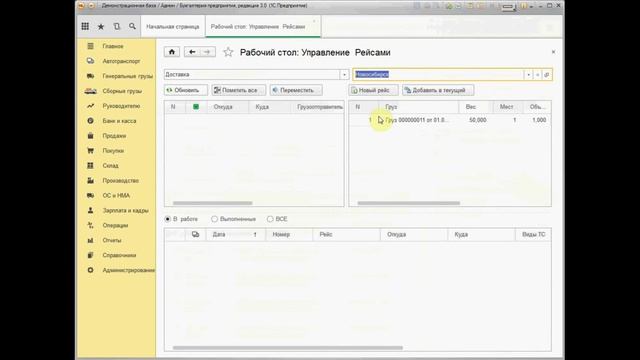The image size is (640, 360).
Task: Click the 50,000 weight cell
Action: pos(477,120)
